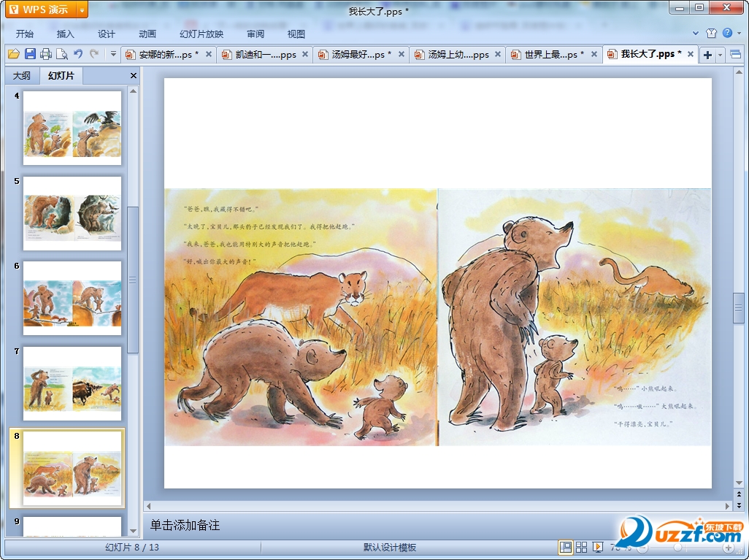Close the 安娜的新...ps document tab
The height and width of the screenshot is (560, 749).
(x=209, y=55)
